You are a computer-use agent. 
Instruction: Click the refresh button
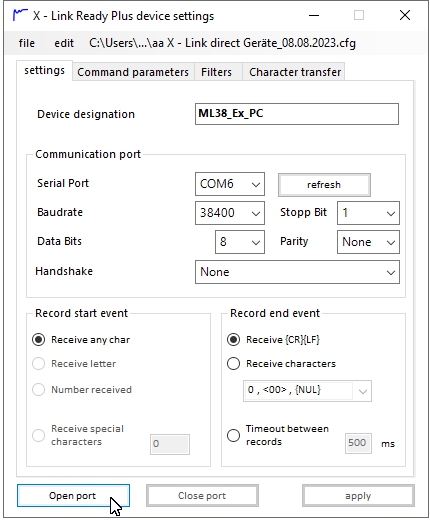coord(324,185)
